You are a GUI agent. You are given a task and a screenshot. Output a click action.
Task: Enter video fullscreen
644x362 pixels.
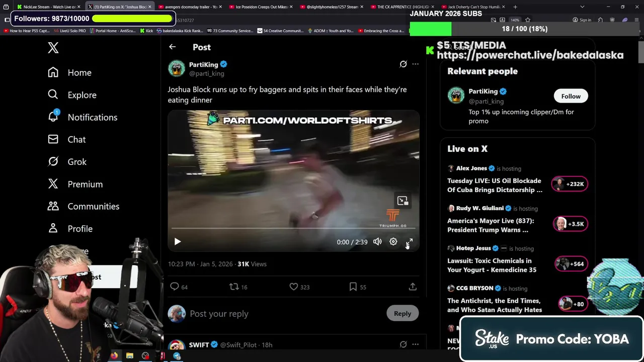[409, 242]
